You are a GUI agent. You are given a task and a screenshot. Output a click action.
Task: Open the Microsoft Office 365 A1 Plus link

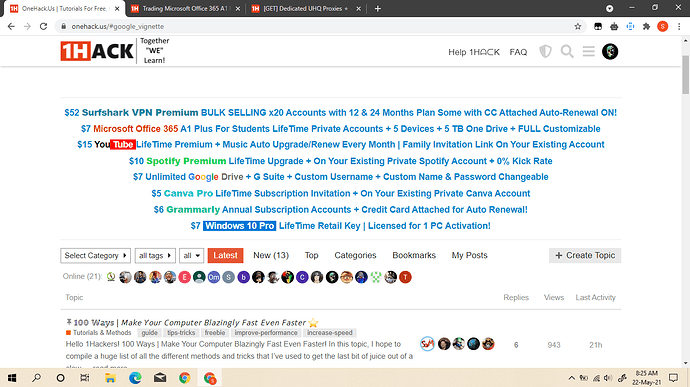click(x=341, y=129)
